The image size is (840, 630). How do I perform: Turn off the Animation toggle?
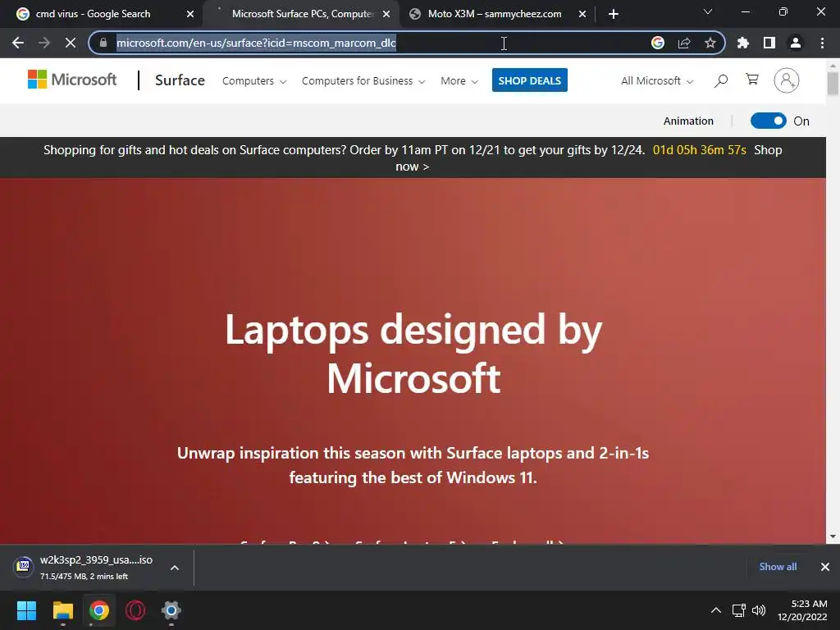coord(768,121)
